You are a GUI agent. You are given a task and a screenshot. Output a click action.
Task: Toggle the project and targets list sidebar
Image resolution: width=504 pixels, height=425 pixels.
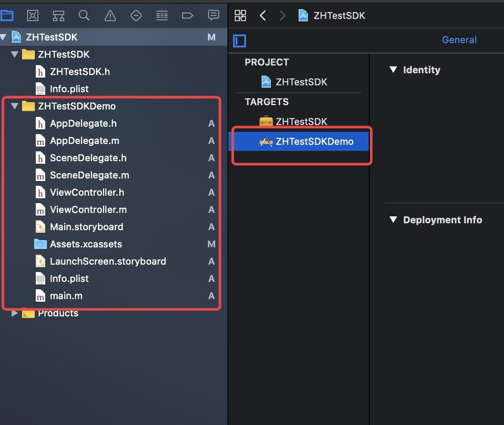coord(240,41)
